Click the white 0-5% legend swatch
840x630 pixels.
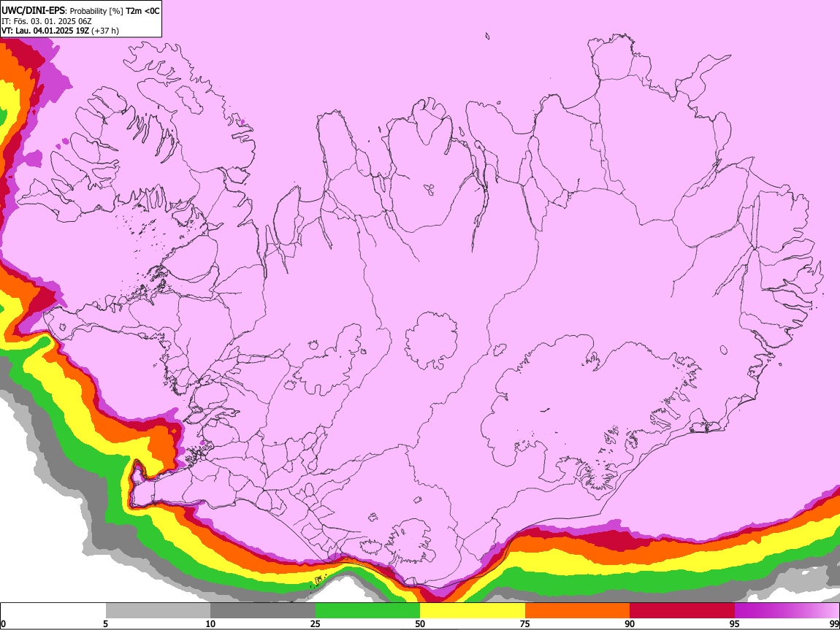tap(53, 610)
